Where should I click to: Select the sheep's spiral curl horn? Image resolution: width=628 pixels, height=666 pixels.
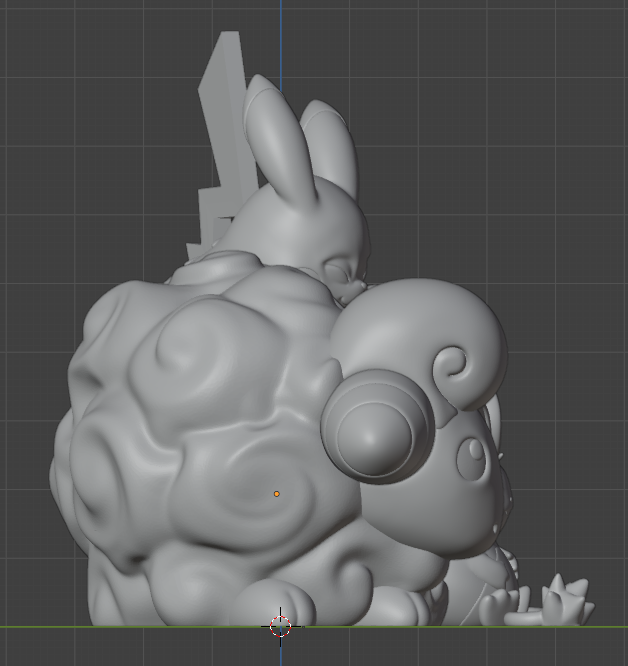click(452, 367)
